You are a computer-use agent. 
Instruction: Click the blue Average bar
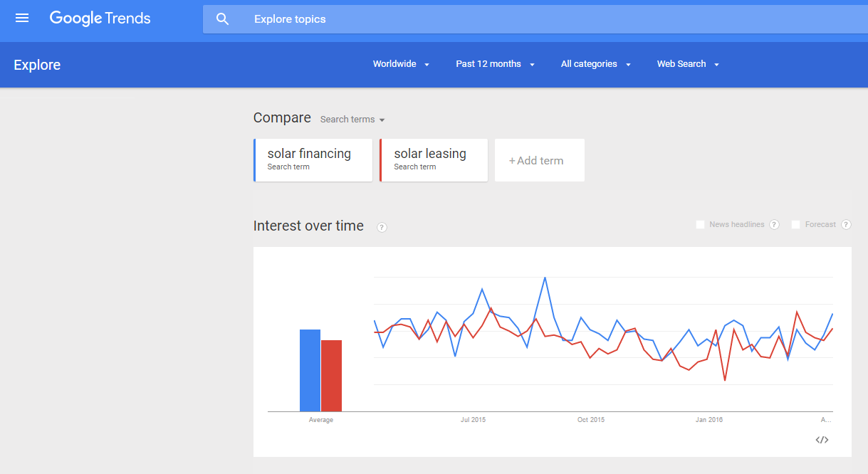pos(309,370)
